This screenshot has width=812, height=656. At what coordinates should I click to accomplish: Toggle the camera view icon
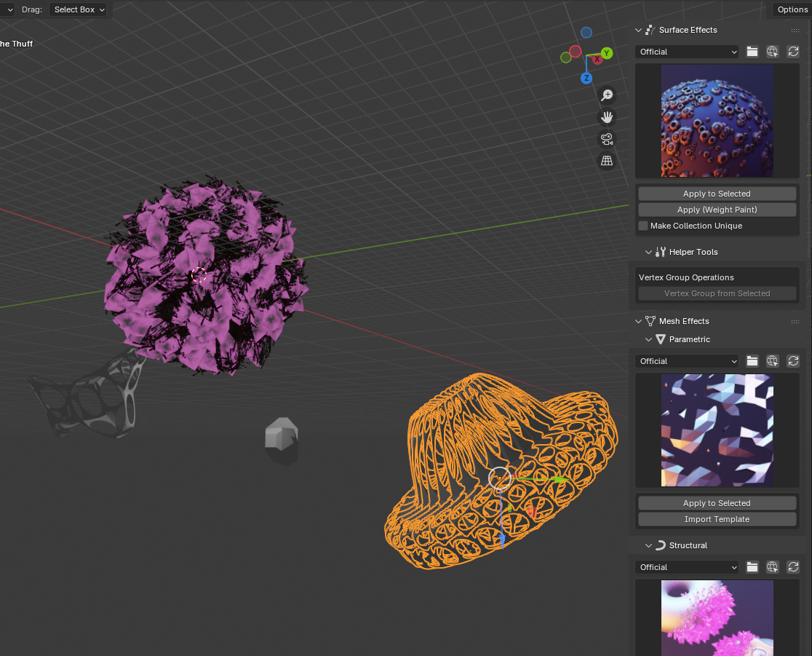607,139
